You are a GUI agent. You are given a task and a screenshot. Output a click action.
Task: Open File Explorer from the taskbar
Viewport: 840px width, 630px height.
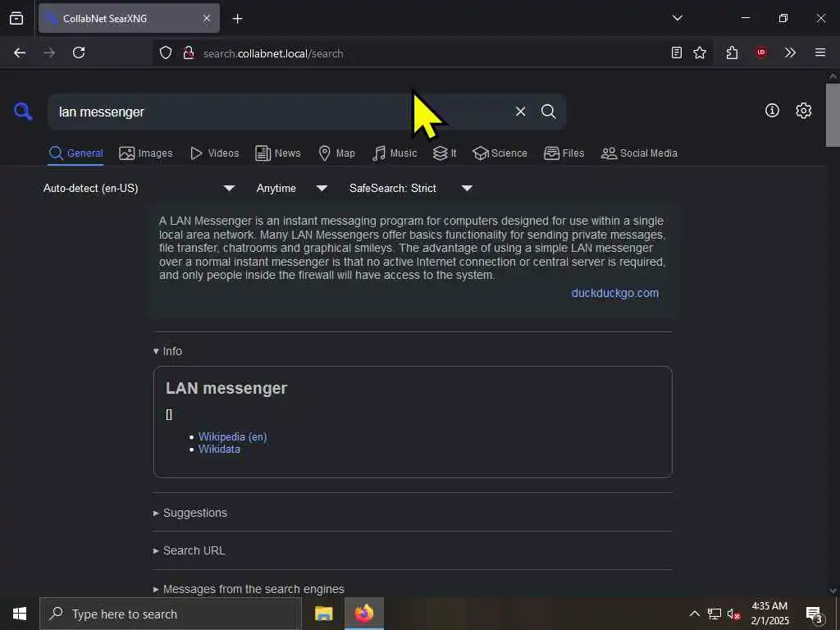click(x=323, y=614)
